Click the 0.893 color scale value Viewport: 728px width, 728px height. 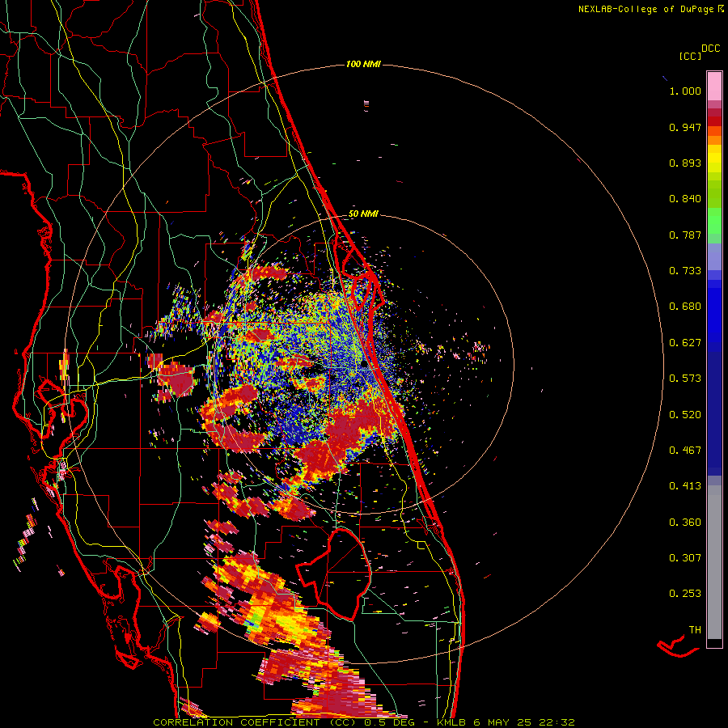(x=685, y=163)
